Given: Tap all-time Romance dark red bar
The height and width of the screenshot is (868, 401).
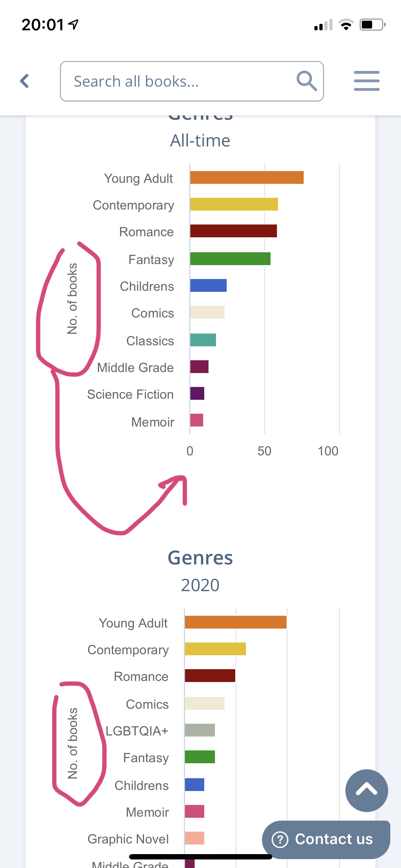Looking at the screenshot, I should coord(233,231).
